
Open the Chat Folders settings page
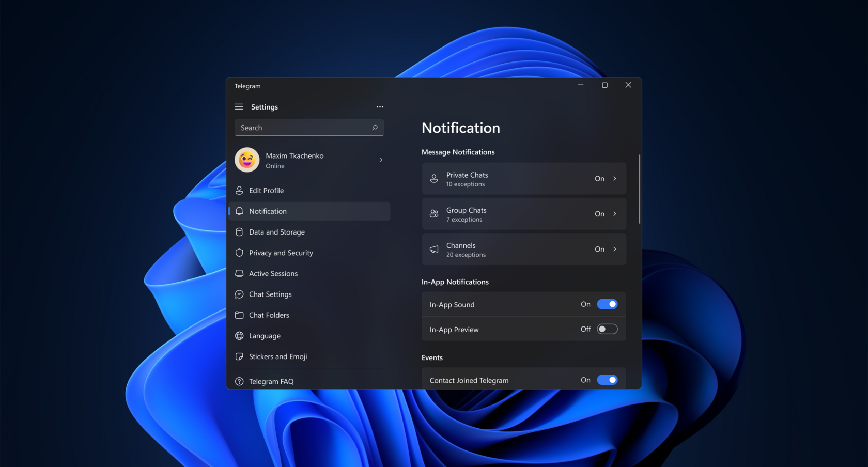pos(309,315)
